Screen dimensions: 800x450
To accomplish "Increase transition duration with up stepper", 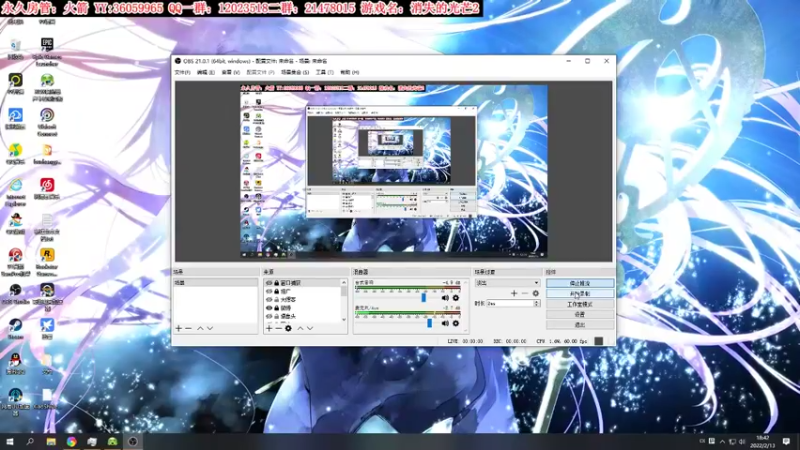I will pos(536,302).
